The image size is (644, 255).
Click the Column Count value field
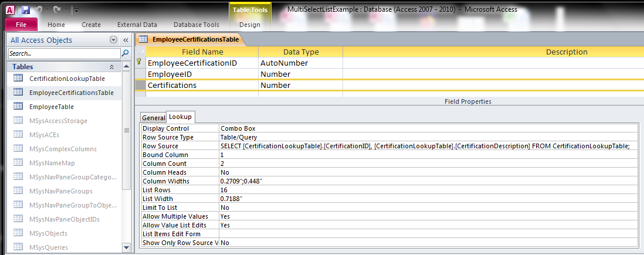click(x=428, y=164)
